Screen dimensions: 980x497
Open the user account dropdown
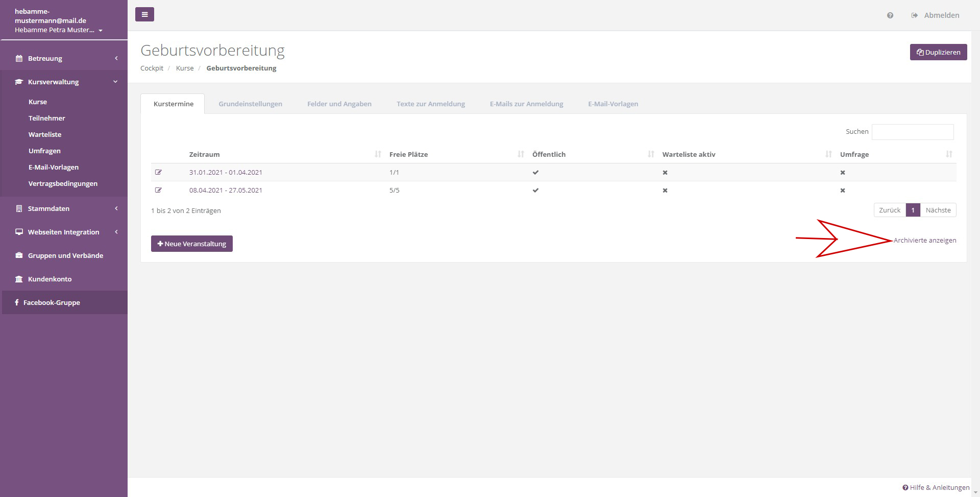point(58,30)
